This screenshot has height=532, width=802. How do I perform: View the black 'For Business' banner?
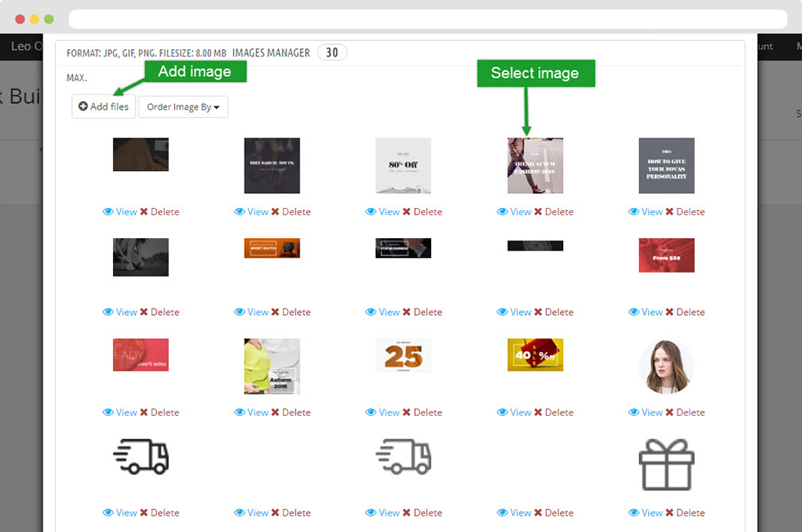click(383, 312)
